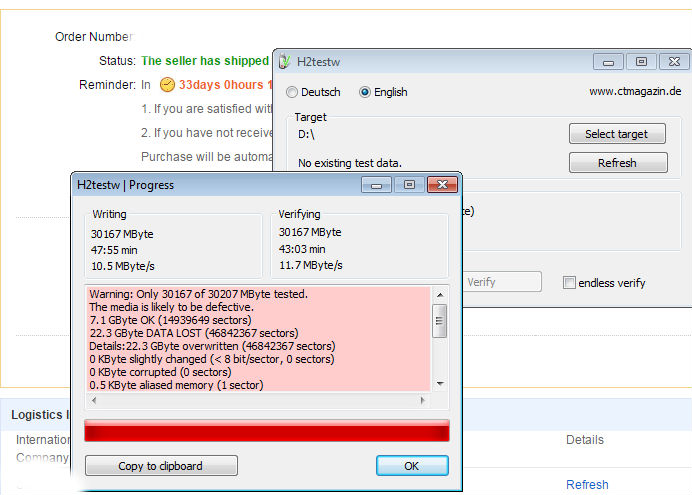
Task: Minimize the H2testw Progress dialog
Action: tap(376, 184)
